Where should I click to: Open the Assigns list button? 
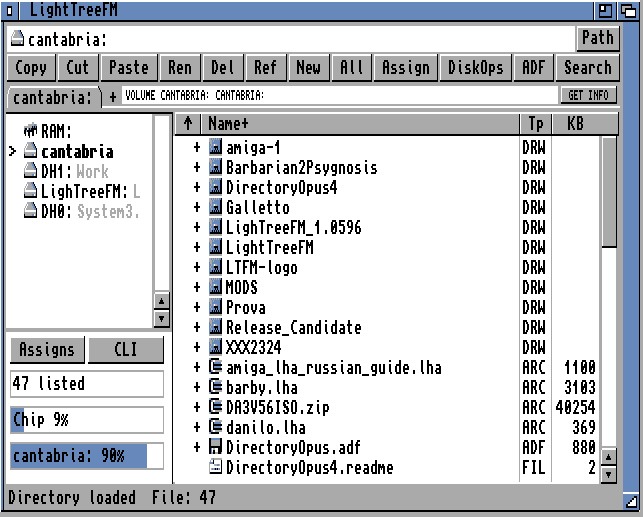[47, 350]
